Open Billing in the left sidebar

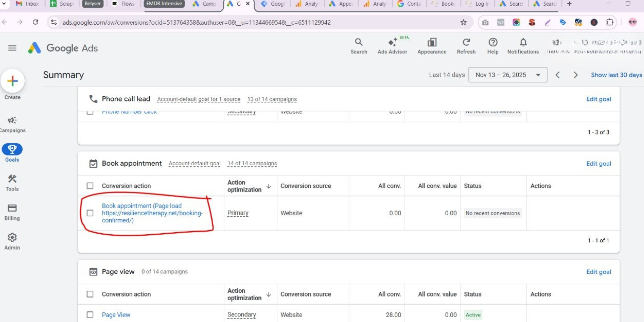point(12,212)
